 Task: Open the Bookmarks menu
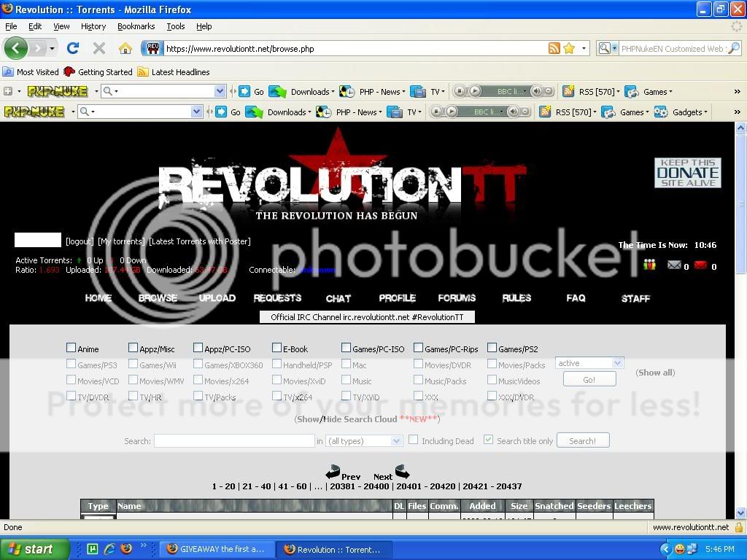coord(136,26)
